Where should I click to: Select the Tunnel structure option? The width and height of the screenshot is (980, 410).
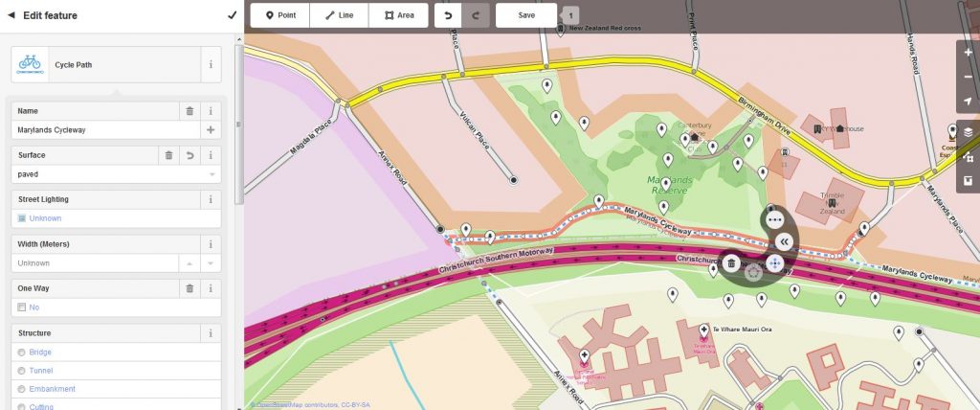pyautogui.click(x=22, y=371)
